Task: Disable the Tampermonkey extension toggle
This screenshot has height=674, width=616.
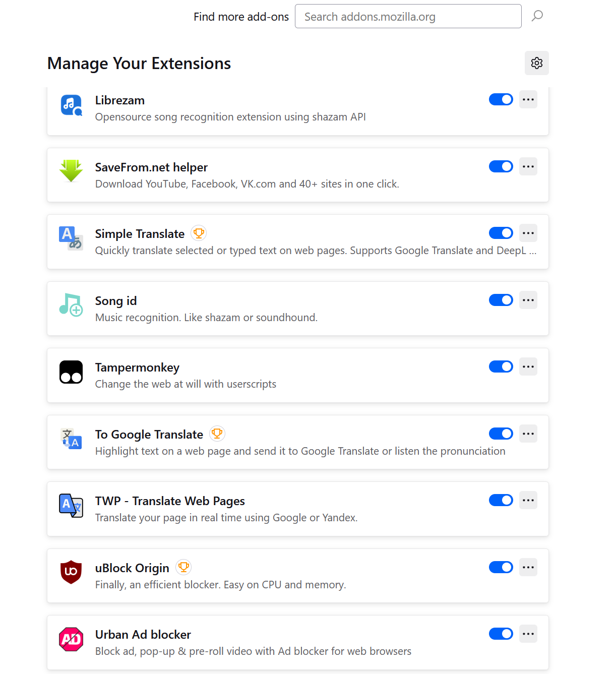Action: coord(501,366)
